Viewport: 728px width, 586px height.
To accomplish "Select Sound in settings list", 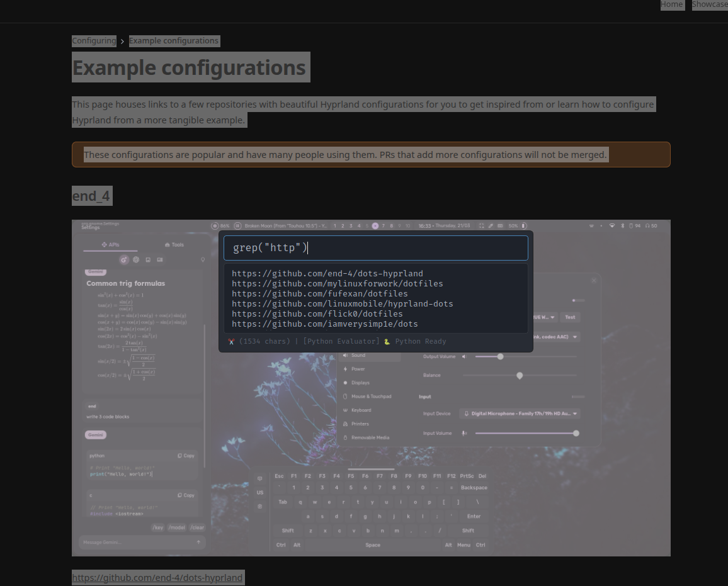I will point(370,356).
